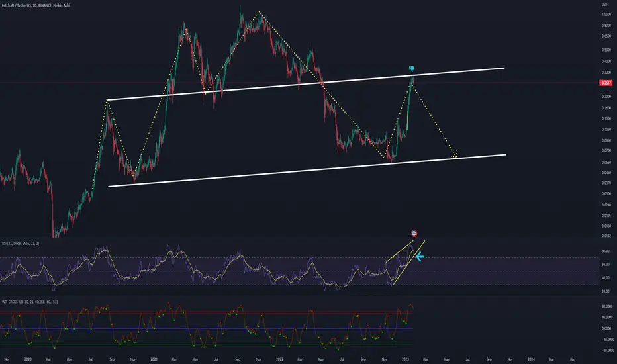Select the lower white channel trend line
The image size is (617, 364).
pyautogui.click(x=307, y=170)
